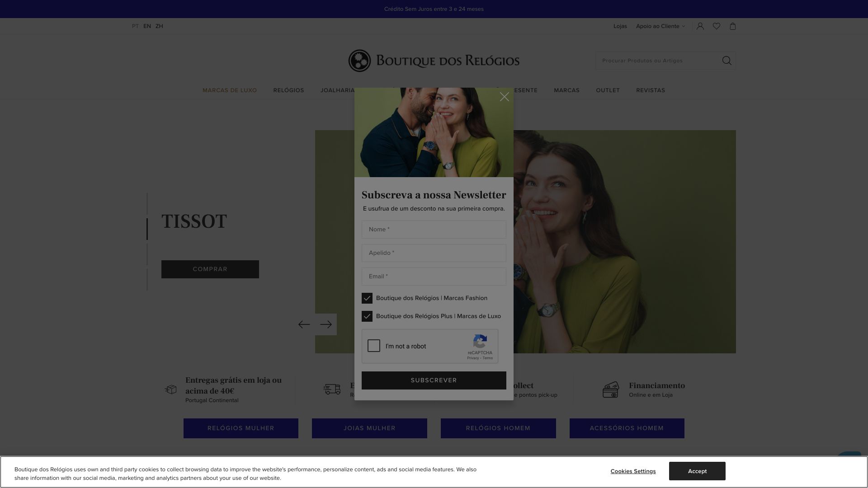The height and width of the screenshot is (488, 868).
Task: Click the newsletter popup couple image
Action: coord(434,132)
